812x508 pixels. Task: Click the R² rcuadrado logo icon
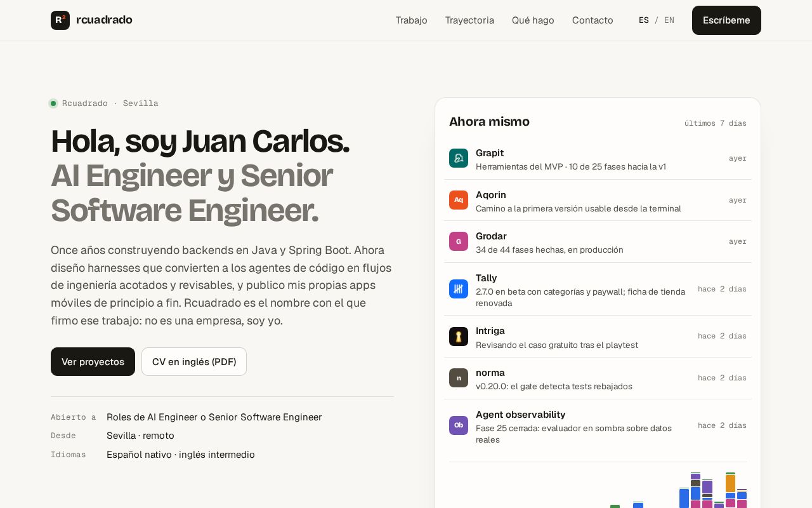tap(60, 20)
